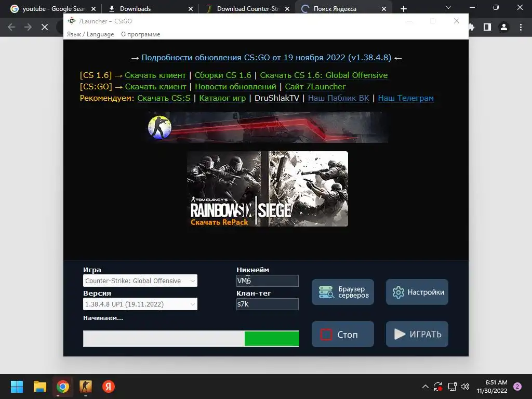Viewport: 532px width, 399px height.
Task: Click Counter-Strike launcher icon in taskbar
Action: click(x=86, y=387)
